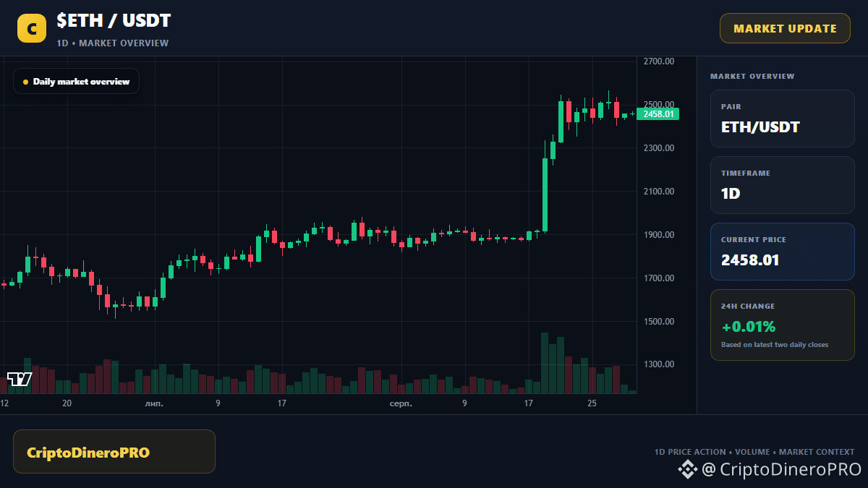Click the 2300.00 price axis label
The image size is (868, 488).
click(x=659, y=148)
